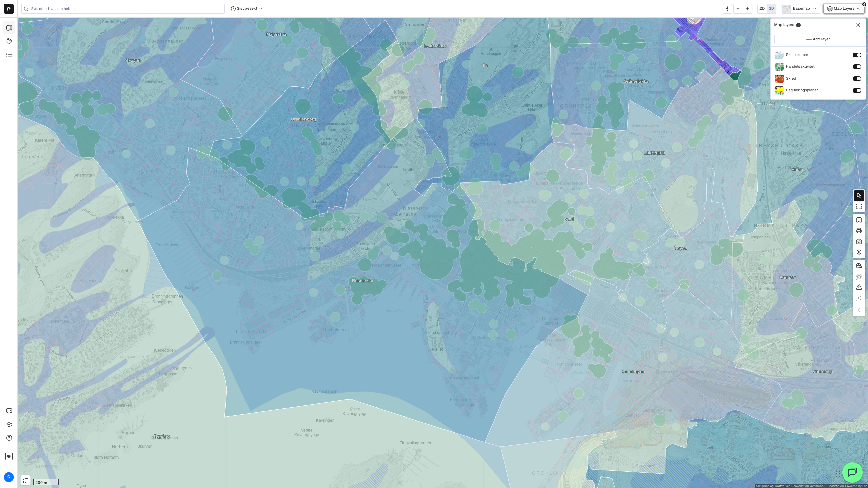Click the print map icon
868x488 pixels.
tap(859, 231)
